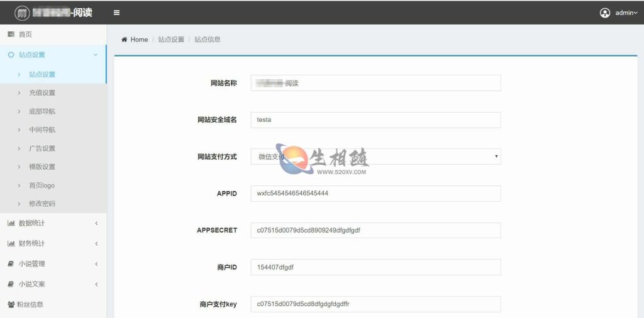Click the arrow beside 修改密码
This screenshot has height=318, width=644.
pos(19,204)
